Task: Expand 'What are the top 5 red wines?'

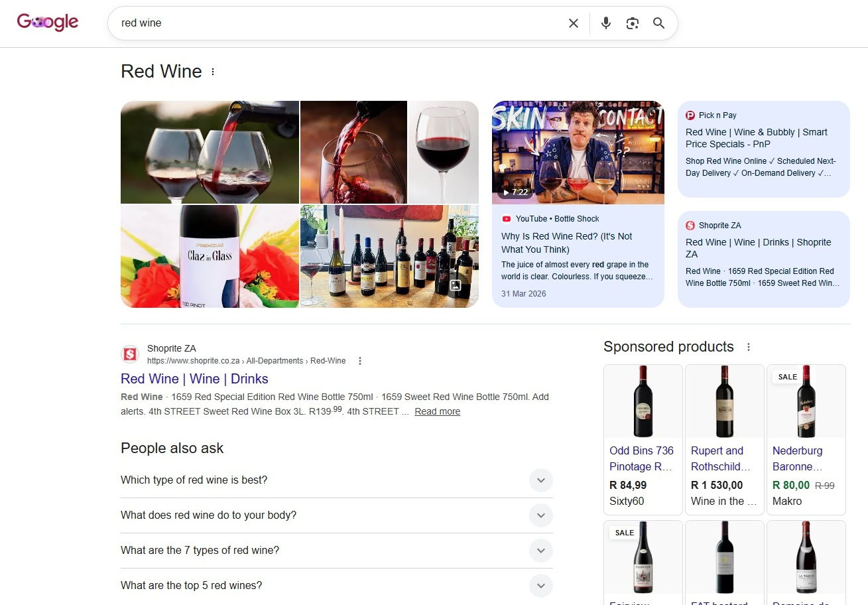Action: [x=337, y=586]
